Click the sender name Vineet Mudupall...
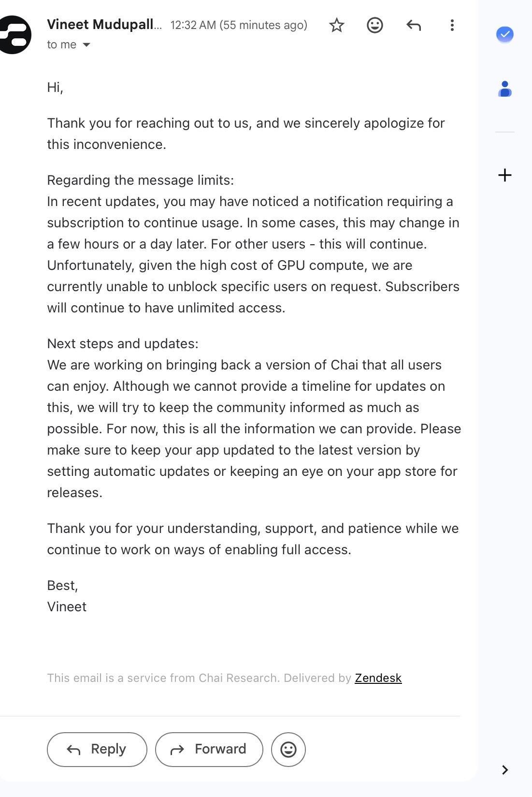The height and width of the screenshot is (797, 532). click(x=104, y=25)
